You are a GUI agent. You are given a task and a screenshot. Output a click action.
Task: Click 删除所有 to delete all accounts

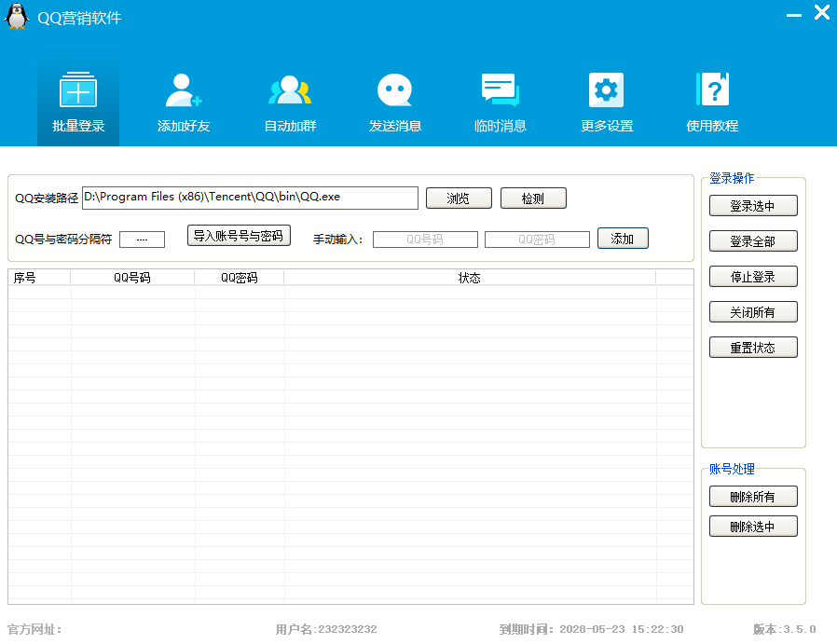coord(753,497)
